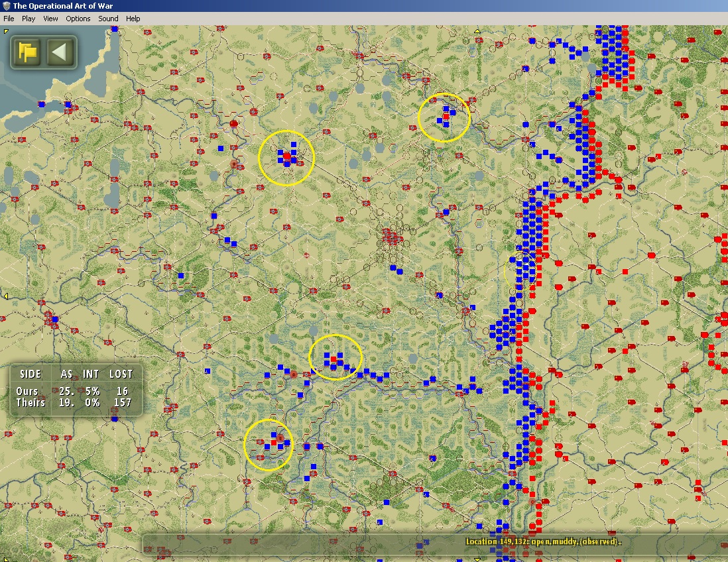The height and width of the screenshot is (562, 728).
Task: Click the "157" LOST value for Theirs
Action: (123, 402)
